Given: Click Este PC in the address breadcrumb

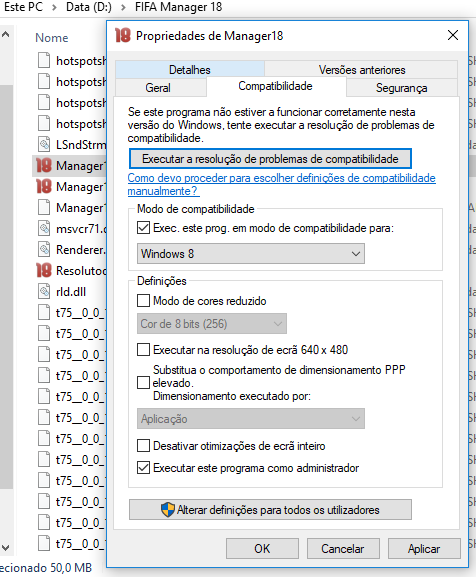Looking at the screenshot, I should pyautogui.click(x=23, y=7).
